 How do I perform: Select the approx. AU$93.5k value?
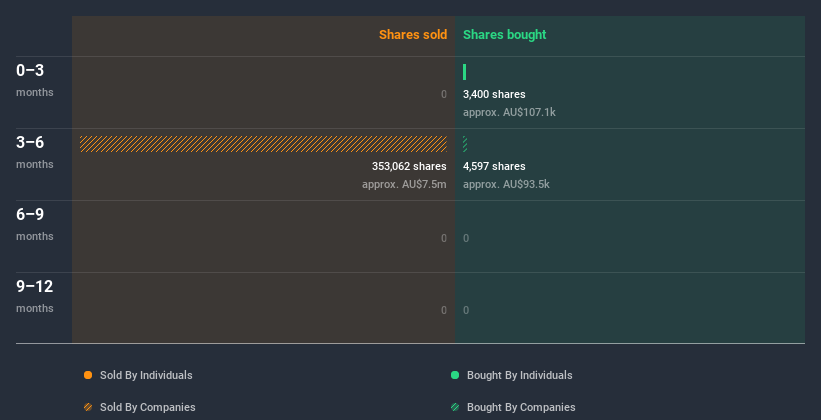(x=506, y=184)
